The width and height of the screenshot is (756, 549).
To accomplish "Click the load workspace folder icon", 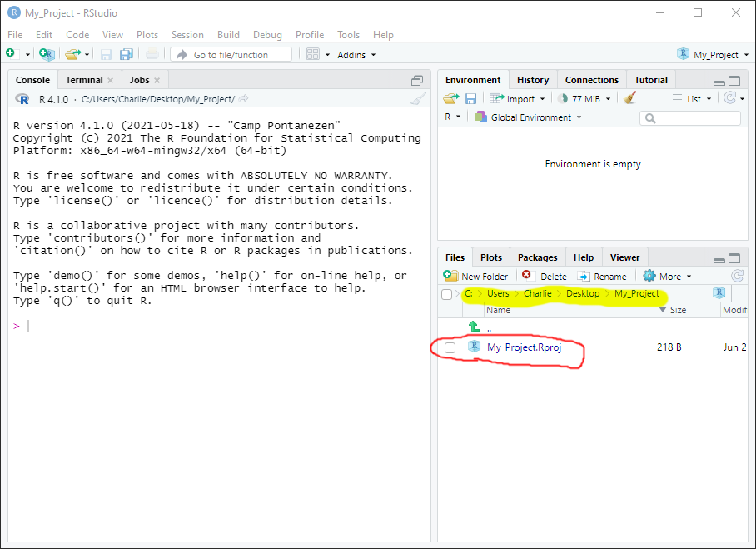I will pyautogui.click(x=451, y=98).
